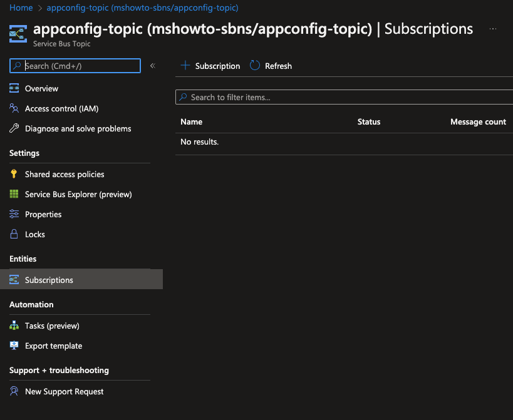The height and width of the screenshot is (420, 513).
Task: Click the Export template icon
Action: pos(14,345)
